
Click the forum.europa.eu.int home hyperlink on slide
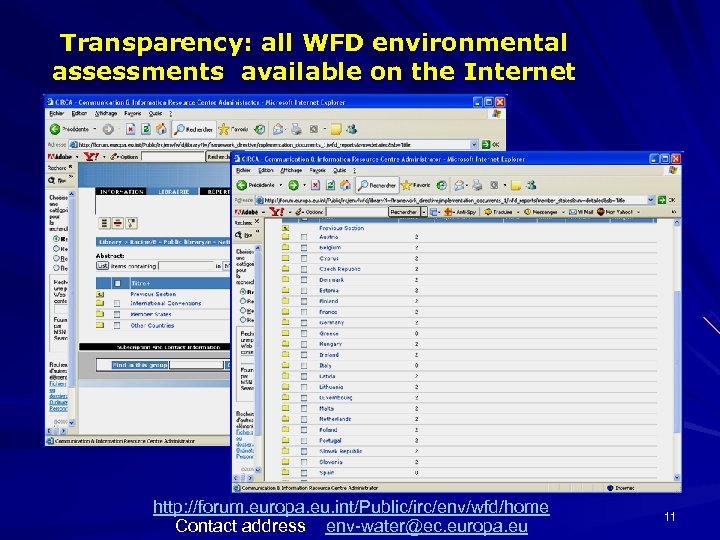351,507
